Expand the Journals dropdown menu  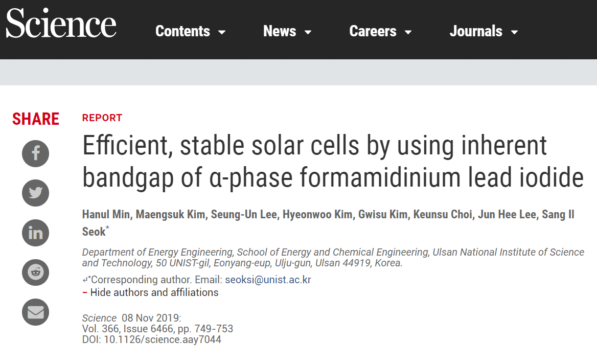coord(484,31)
